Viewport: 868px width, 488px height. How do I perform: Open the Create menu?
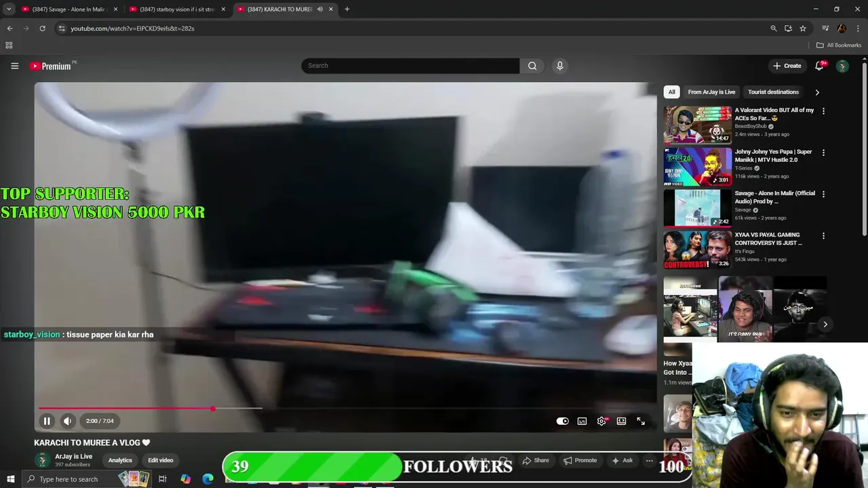787,66
